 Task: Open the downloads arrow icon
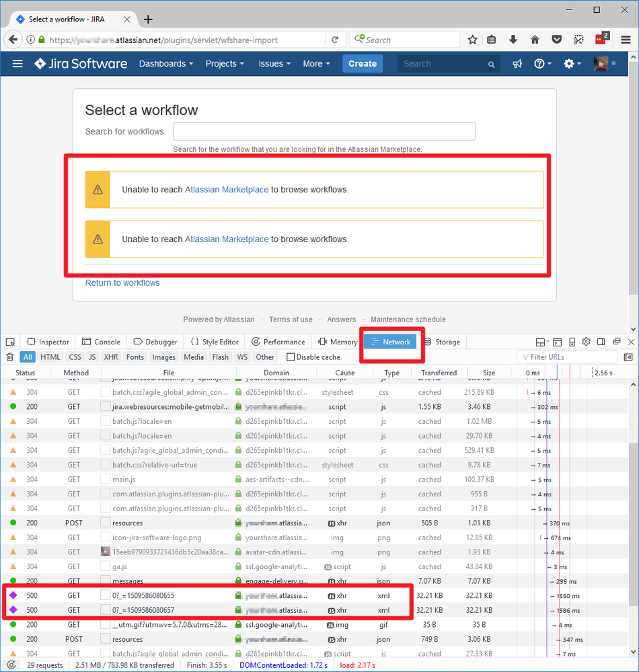tap(513, 40)
